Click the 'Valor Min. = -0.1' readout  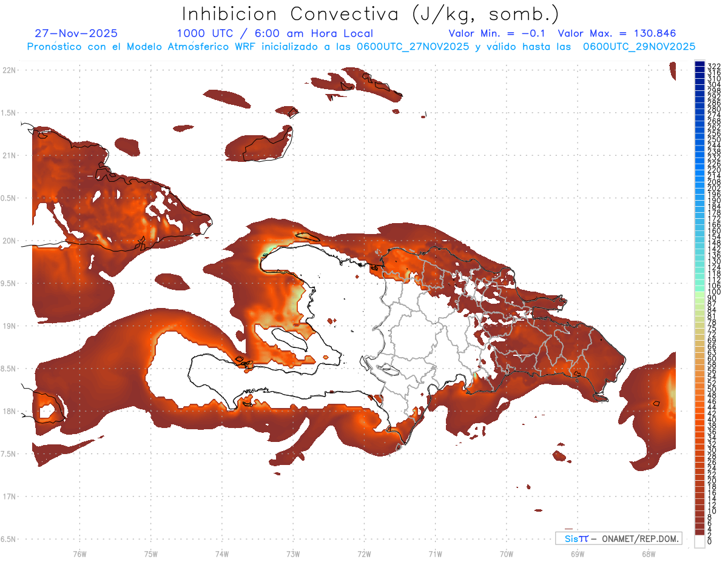pyautogui.click(x=497, y=33)
